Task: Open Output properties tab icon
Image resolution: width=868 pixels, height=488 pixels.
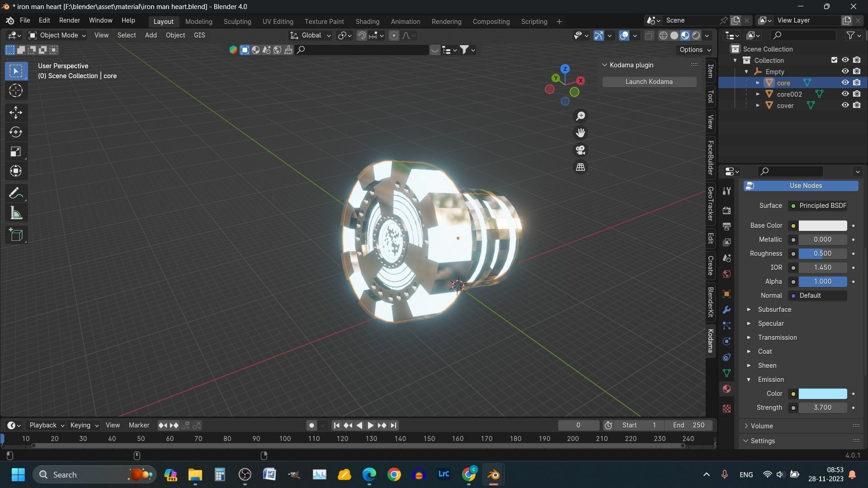Action: [726, 226]
